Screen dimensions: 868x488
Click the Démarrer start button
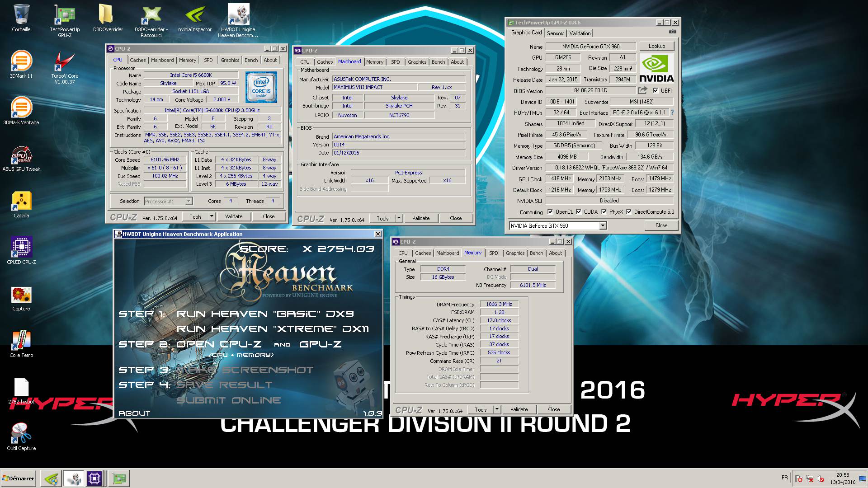pyautogui.click(x=19, y=478)
